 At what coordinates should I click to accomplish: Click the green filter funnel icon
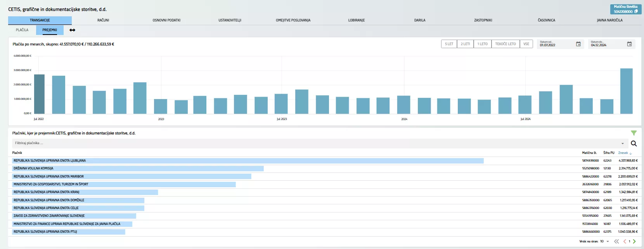(x=634, y=133)
